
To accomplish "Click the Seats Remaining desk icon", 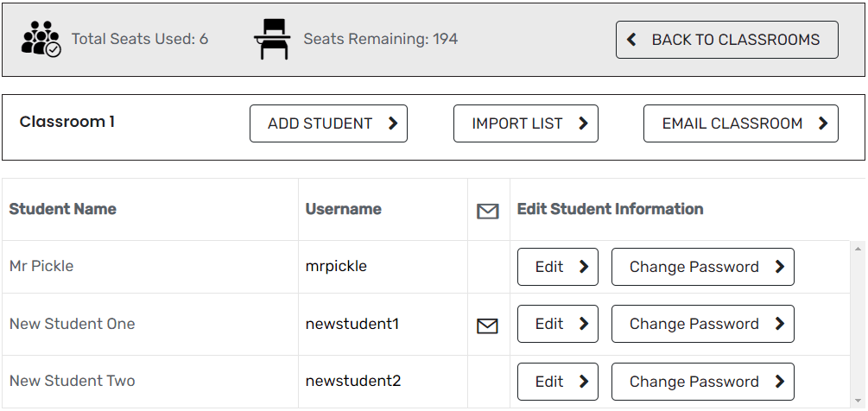I will point(272,39).
